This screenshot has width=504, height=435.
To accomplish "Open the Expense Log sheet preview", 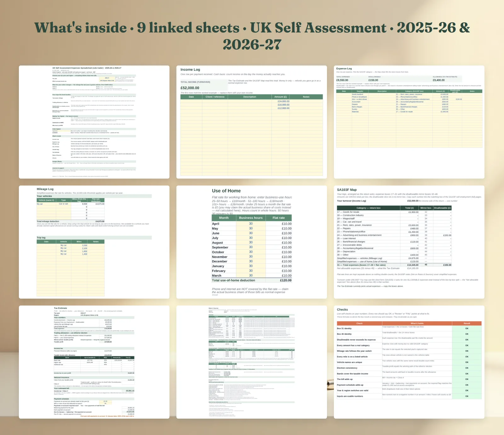I will pos(409,122).
